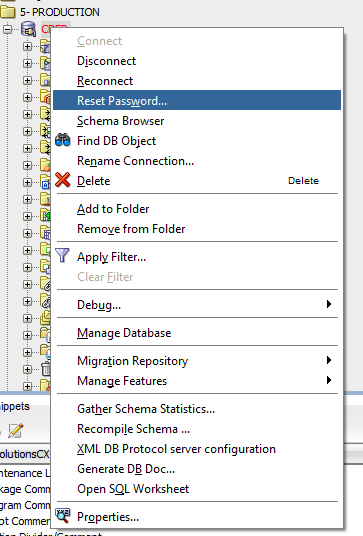The width and height of the screenshot is (363, 536).
Task: Open the Debug submenu arrow
Action: (328, 304)
